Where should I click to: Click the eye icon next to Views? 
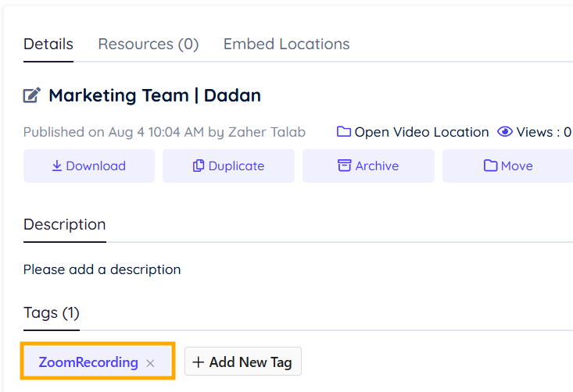click(505, 132)
